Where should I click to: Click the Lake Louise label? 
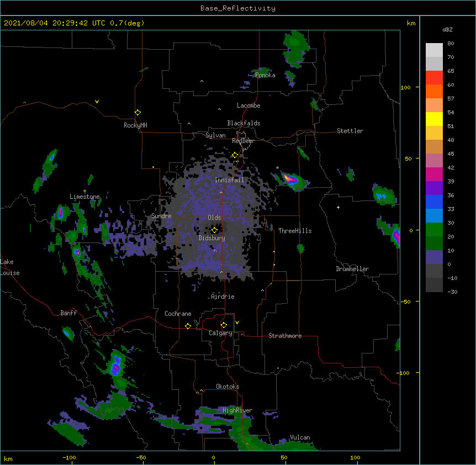(10, 267)
